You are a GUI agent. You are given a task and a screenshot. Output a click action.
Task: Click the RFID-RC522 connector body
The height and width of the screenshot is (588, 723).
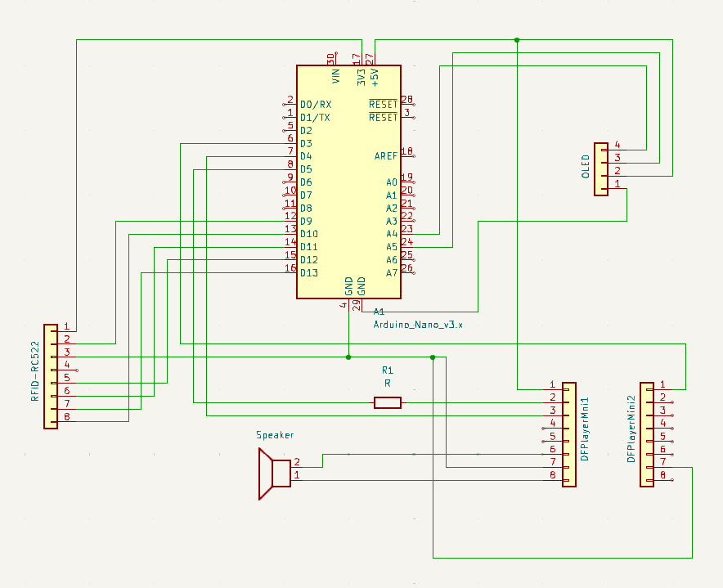[x=51, y=376]
